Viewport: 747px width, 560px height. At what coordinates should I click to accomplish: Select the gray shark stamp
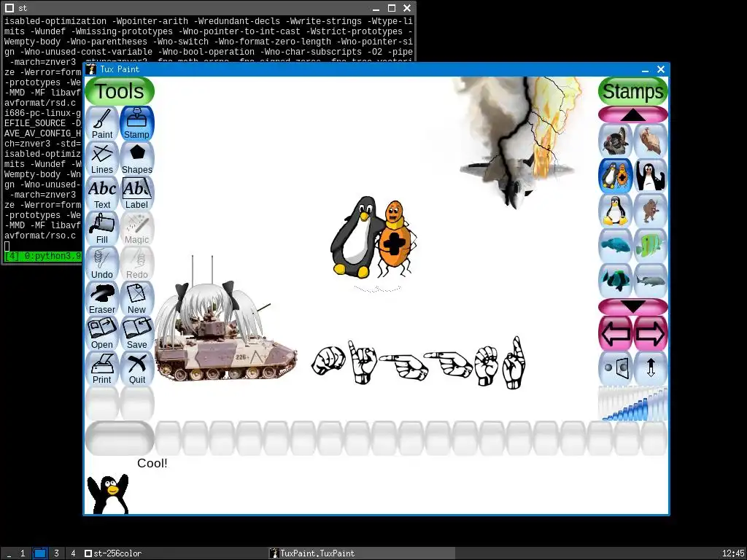[650, 281]
